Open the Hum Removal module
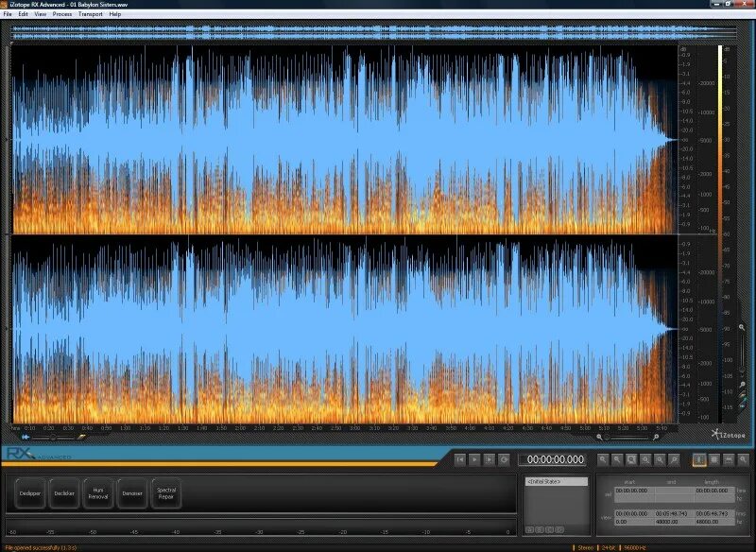Screen dimensions: 756x552 pyautogui.click(x=98, y=493)
